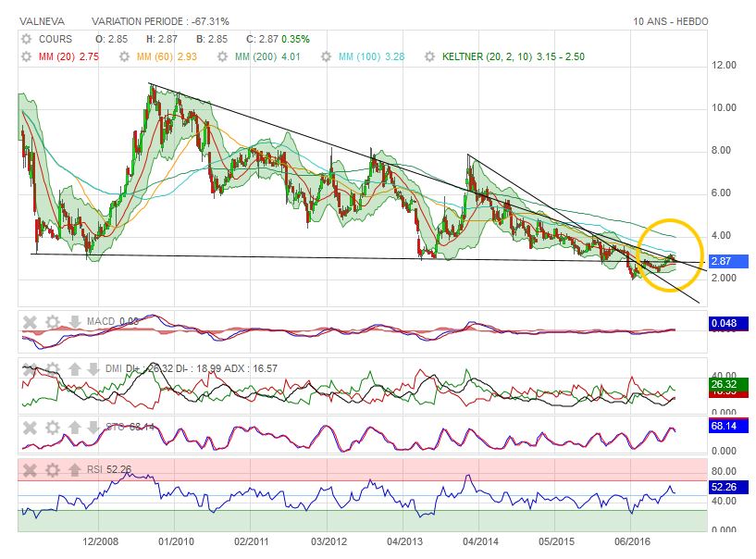This screenshot has width=756, height=559.
Task: Click the 04/2013 date axis label
Action: click(x=404, y=541)
